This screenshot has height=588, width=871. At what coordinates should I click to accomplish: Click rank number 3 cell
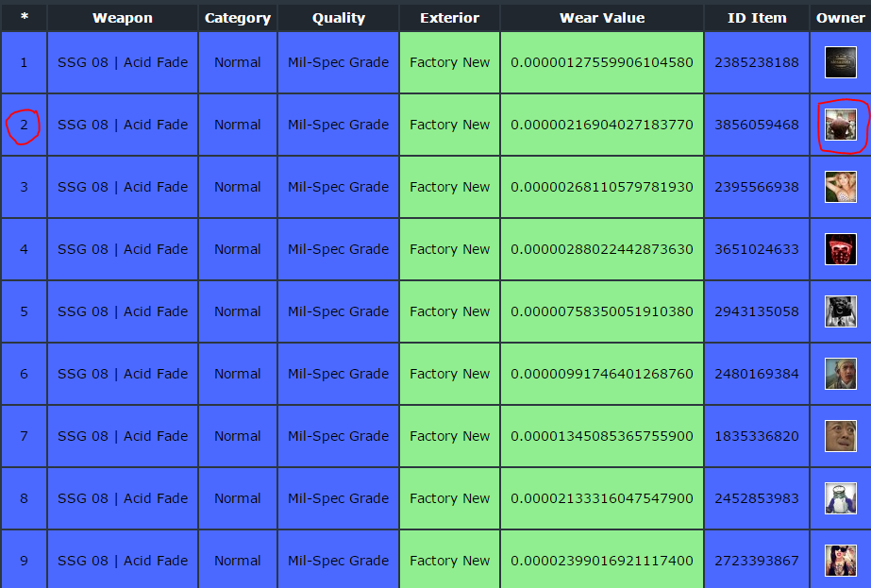click(24, 187)
